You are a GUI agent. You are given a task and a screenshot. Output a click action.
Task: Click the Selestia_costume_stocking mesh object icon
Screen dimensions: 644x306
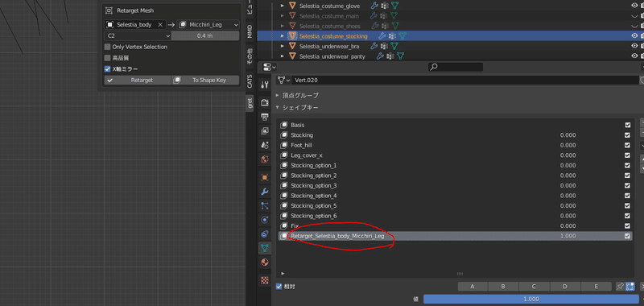292,36
